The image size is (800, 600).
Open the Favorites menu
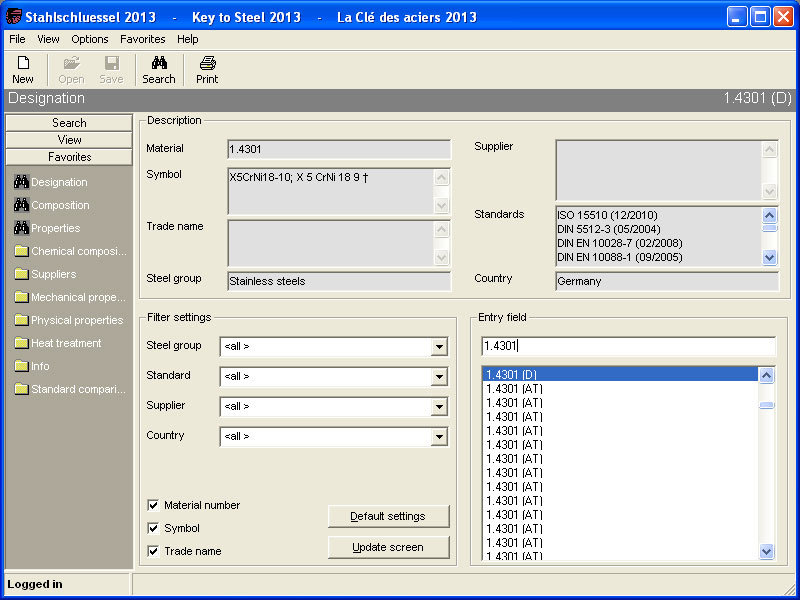click(143, 39)
